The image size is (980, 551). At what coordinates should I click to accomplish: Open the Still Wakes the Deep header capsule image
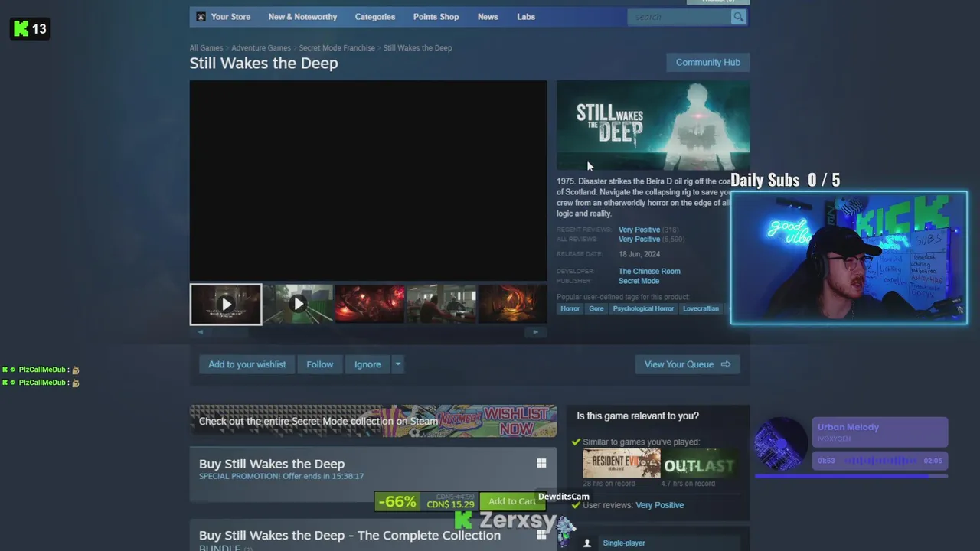pyautogui.click(x=653, y=126)
